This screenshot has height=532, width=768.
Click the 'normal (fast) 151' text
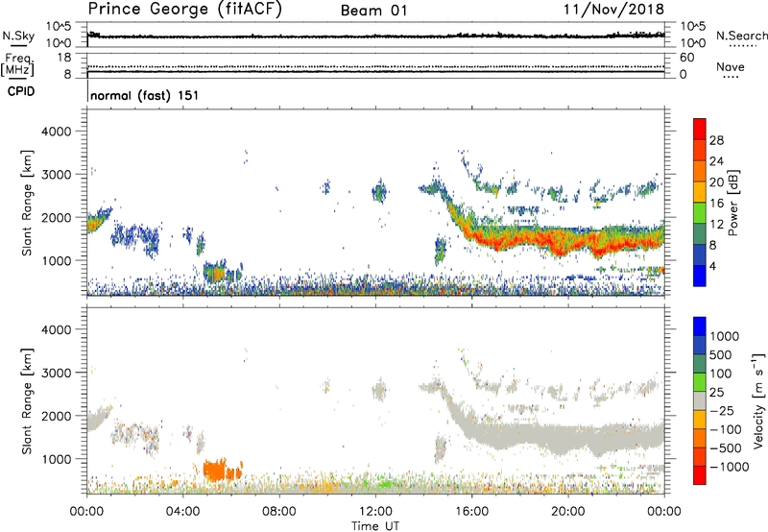click(145, 95)
